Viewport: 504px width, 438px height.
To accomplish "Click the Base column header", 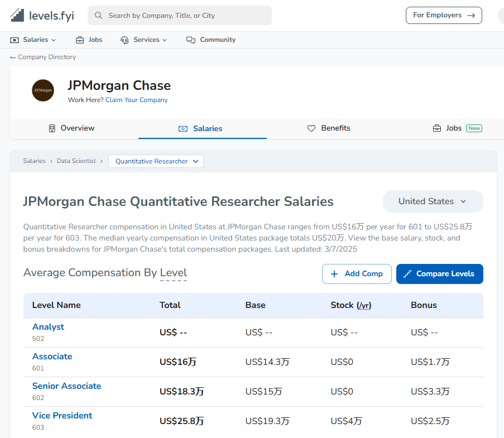I will point(256,305).
